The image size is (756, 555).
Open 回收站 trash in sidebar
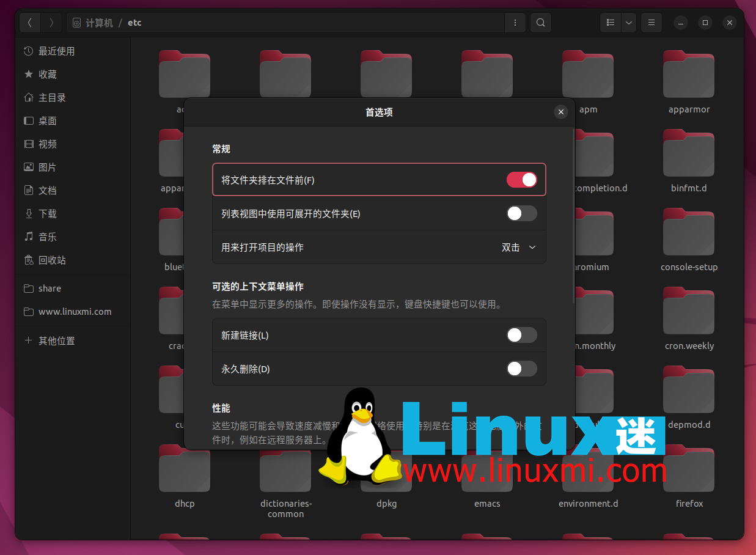73,260
